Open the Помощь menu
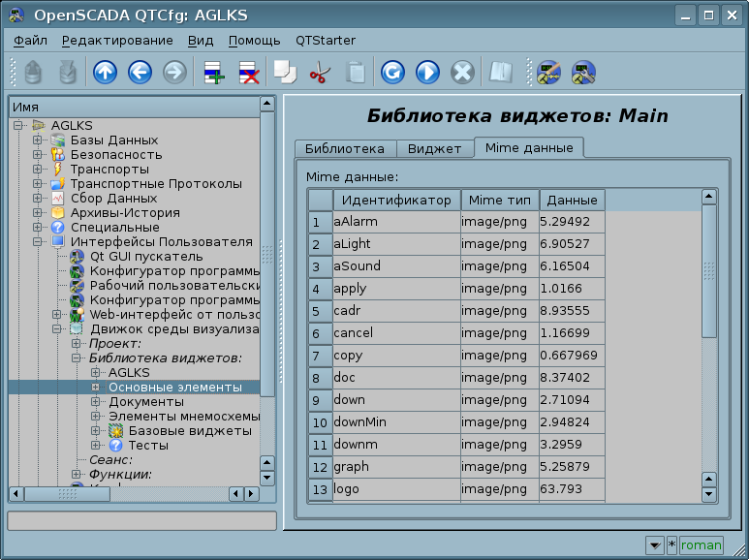 point(254,41)
